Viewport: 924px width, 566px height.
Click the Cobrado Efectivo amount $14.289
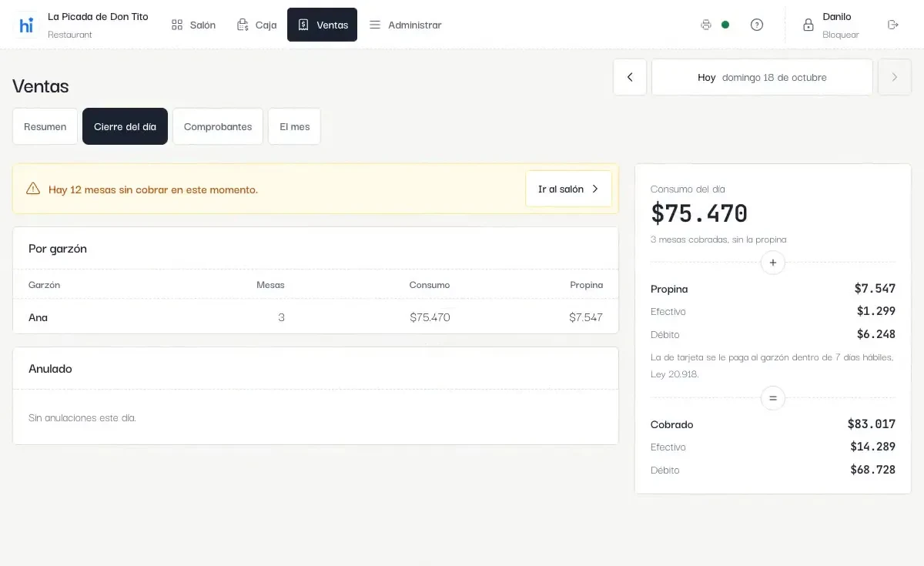(873, 447)
